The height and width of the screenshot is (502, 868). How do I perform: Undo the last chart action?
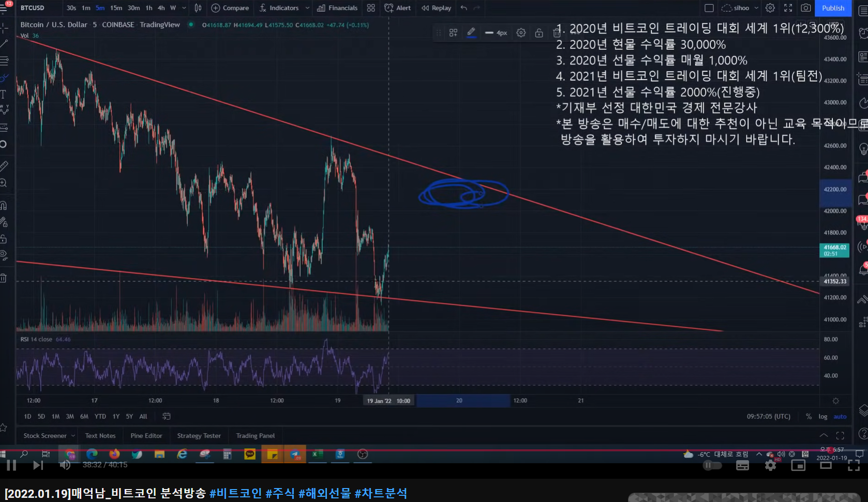pyautogui.click(x=463, y=8)
